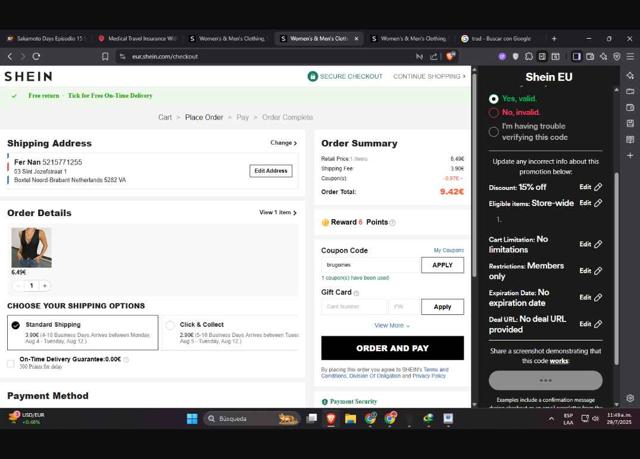Screen dimensions: 640x459
Task: Show hidden system tray icons
Action: point(551,419)
